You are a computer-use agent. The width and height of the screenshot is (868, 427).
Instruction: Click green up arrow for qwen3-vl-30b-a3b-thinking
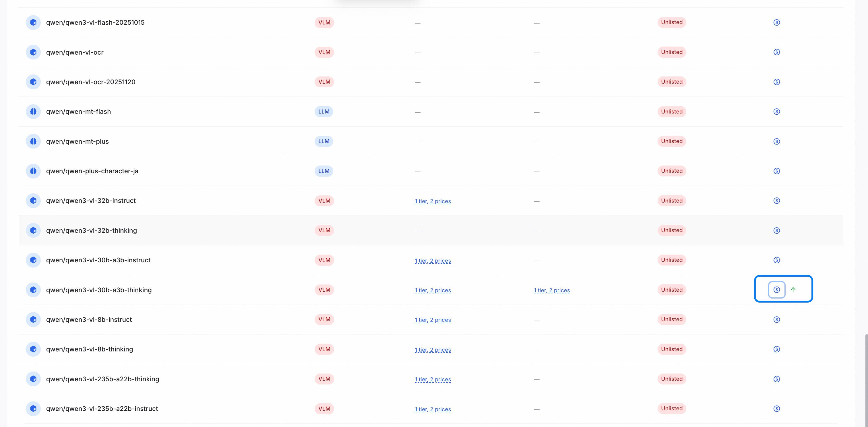click(x=793, y=290)
